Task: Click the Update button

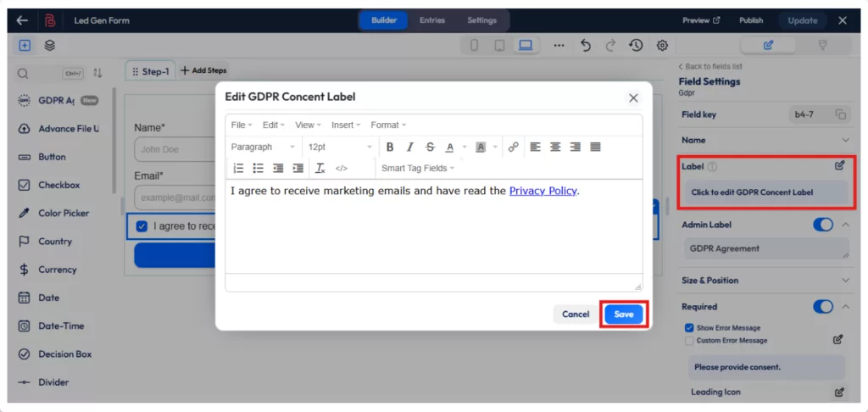Action: 802,20
